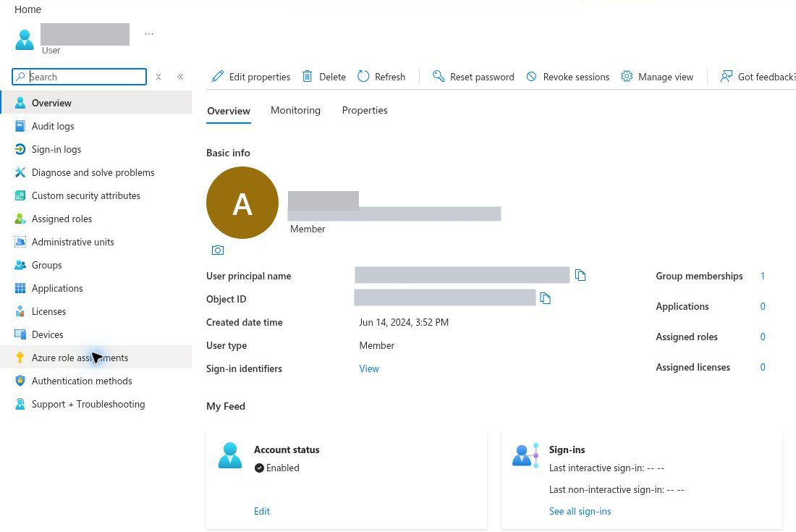This screenshot has width=796, height=532.
Task: Open Azure role assignments
Action: click(96, 358)
